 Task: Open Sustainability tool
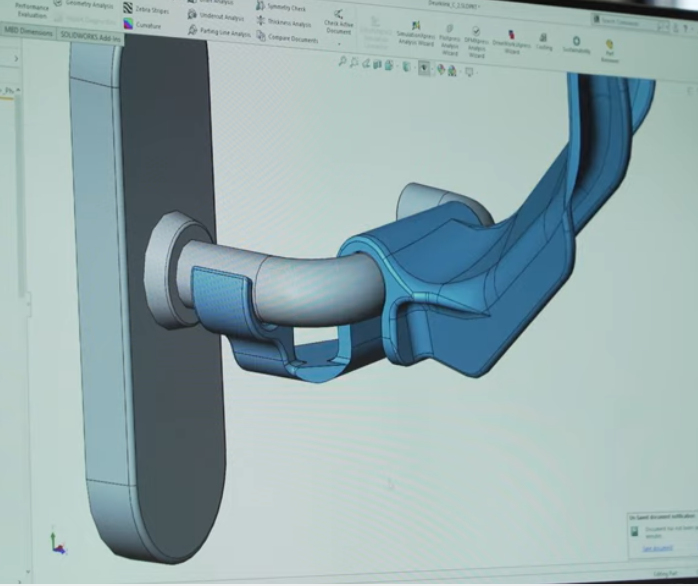(x=576, y=45)
